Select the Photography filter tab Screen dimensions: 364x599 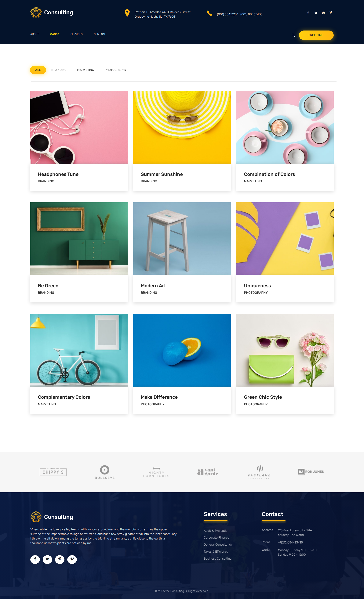[x=115, y=70]
